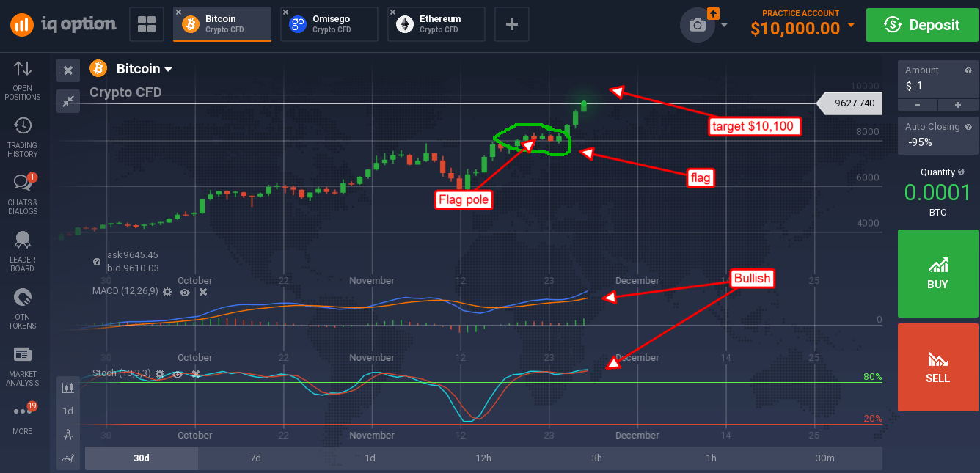Open Market Analysis panel
This screenshot has height=473, width=980.
23,366
